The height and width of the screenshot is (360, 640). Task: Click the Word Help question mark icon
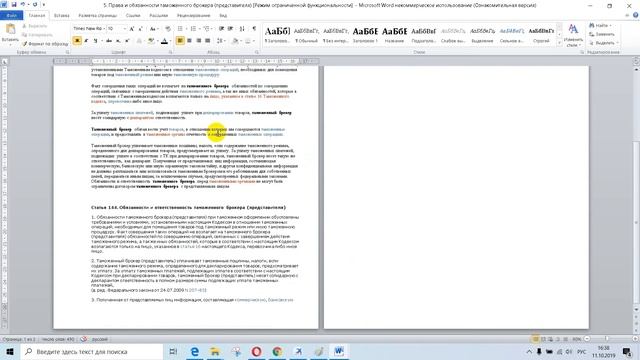[636, 16]
